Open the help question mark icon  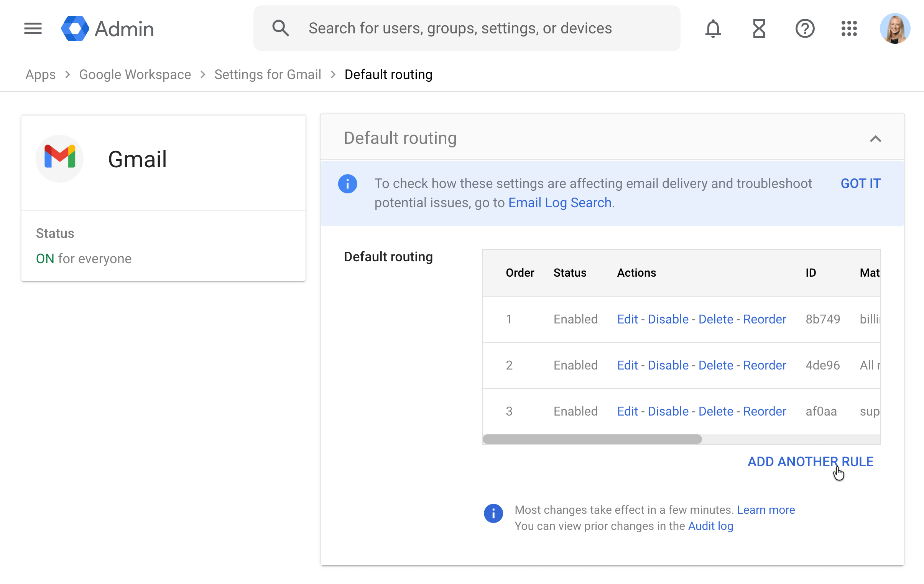pyautogui.click(x=805, y=28)
